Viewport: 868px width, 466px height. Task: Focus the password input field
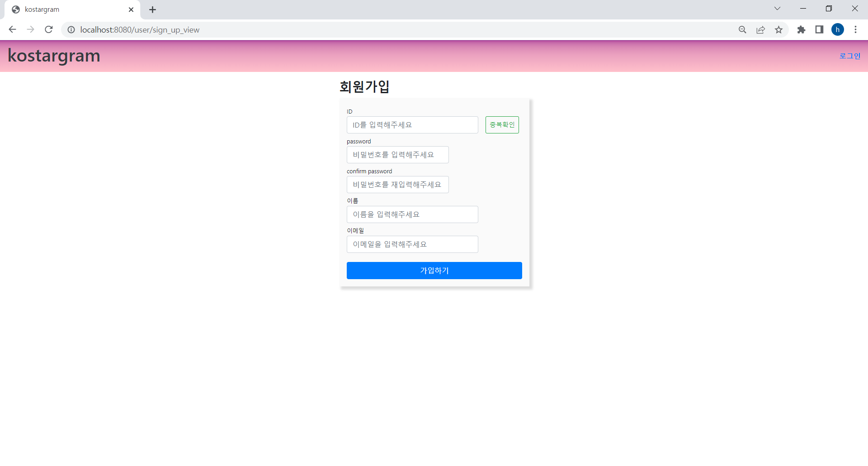coord(397,154)
